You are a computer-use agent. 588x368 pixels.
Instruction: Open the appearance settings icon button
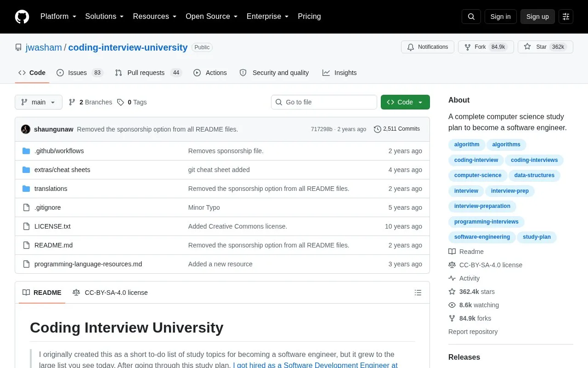566,17
